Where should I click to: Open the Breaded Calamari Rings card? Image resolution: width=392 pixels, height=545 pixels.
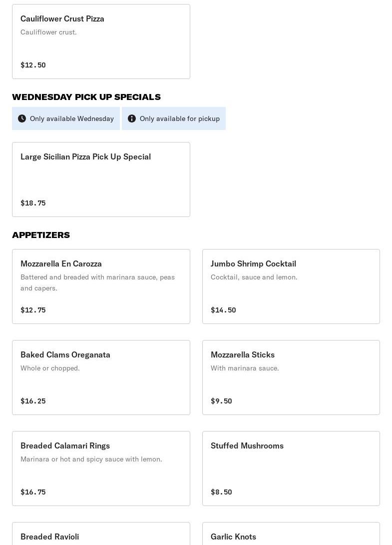(x=101, y=468)
